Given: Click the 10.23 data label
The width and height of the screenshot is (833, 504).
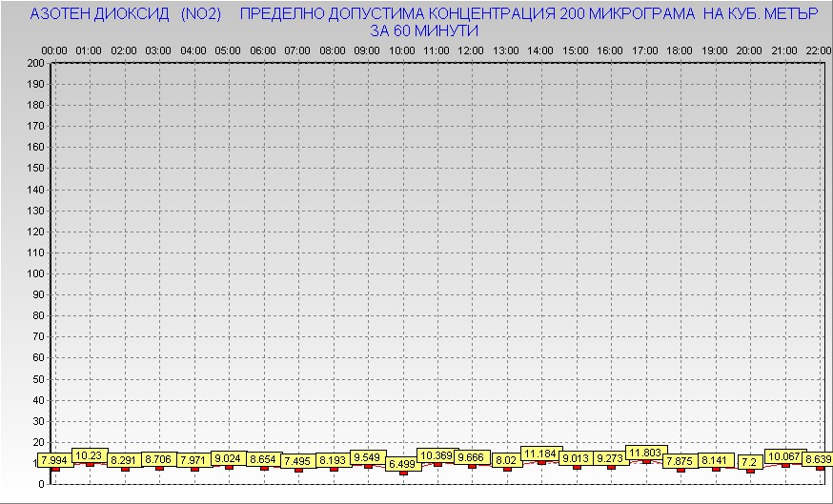Looking at the screenshot, I should point(90,455).
